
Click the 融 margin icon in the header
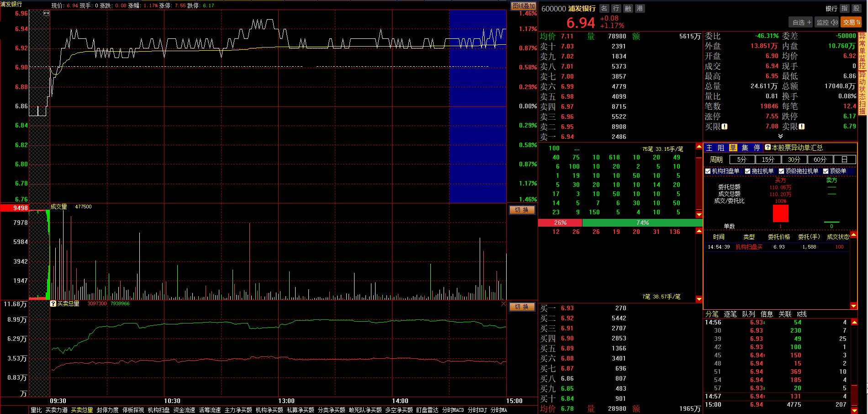(628, 9)
